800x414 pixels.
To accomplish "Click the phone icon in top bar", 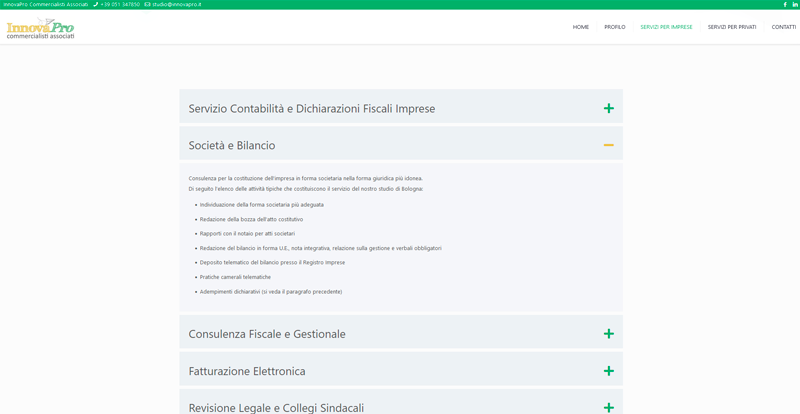I will tap(96, 4).
